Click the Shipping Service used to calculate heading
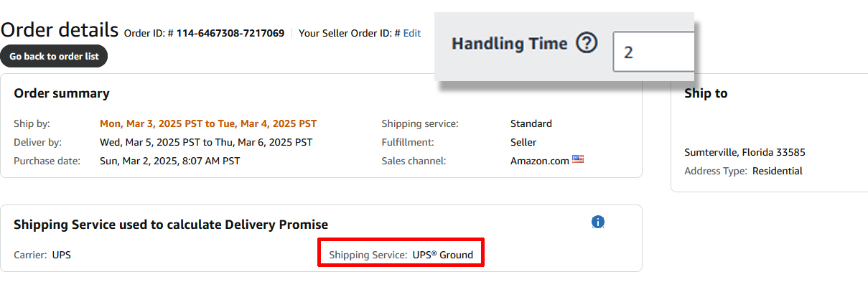The width and height of the screenshot is (868, 282). click(171, 225)
